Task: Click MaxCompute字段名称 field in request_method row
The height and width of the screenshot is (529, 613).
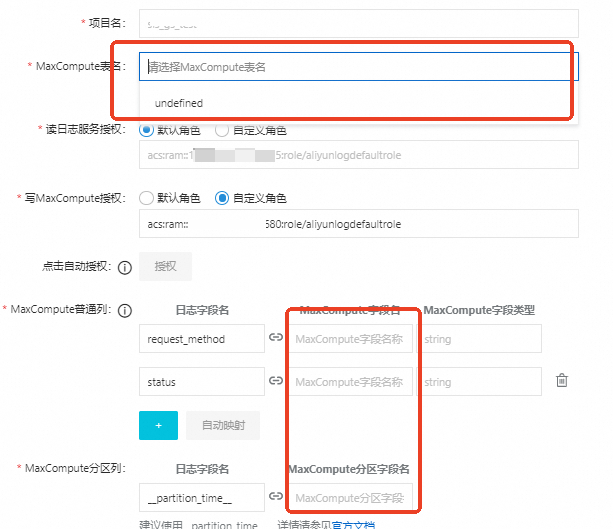Action: pos(351,339)
